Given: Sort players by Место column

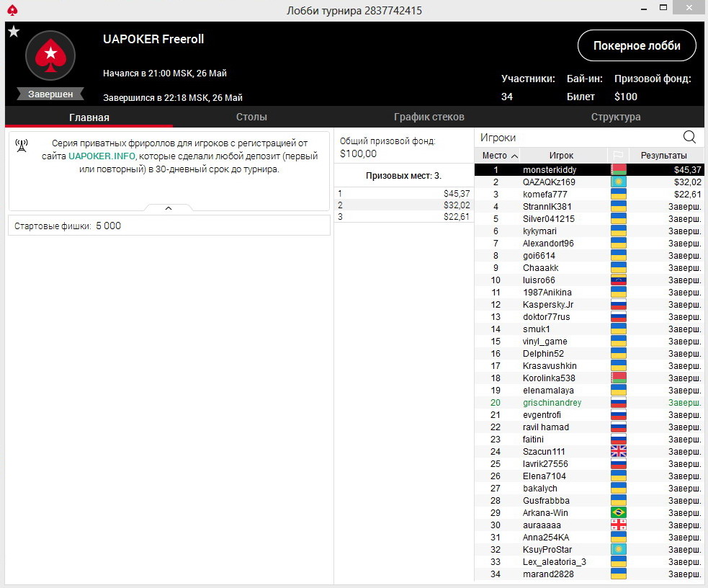Looking at the screenshot, I should pos(497,156).
